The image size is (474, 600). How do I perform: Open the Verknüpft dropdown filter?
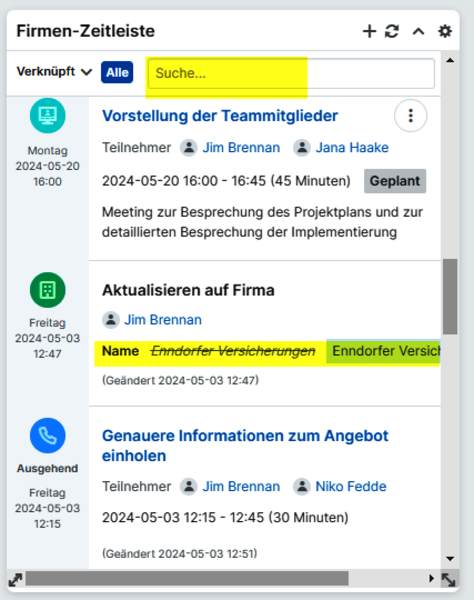click(54, 72)
